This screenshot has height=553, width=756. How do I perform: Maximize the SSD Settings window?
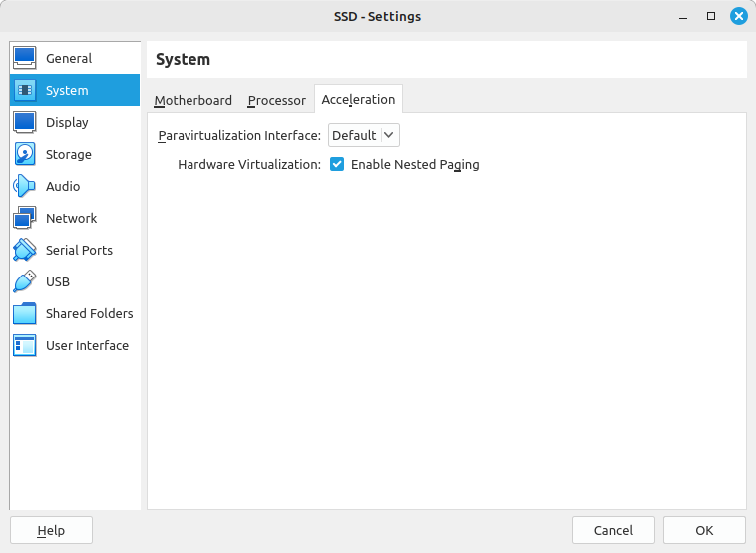pyautogui.click(x=711, y=16)
